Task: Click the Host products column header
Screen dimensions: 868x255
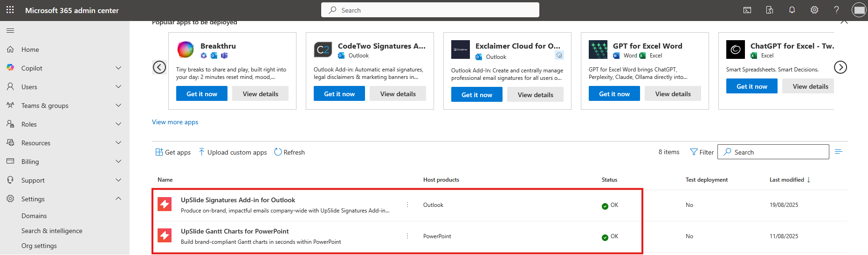Action: tap(441, 180)
